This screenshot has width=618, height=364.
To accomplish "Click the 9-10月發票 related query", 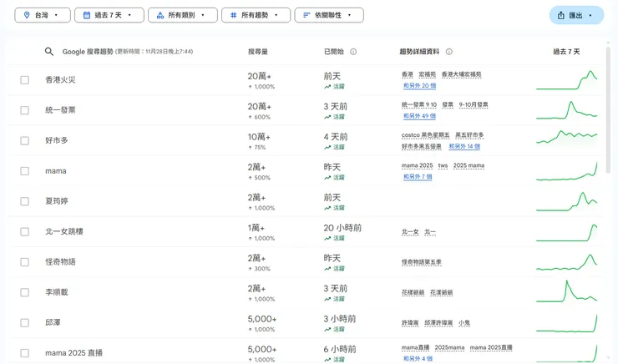I will pos(474,105).
